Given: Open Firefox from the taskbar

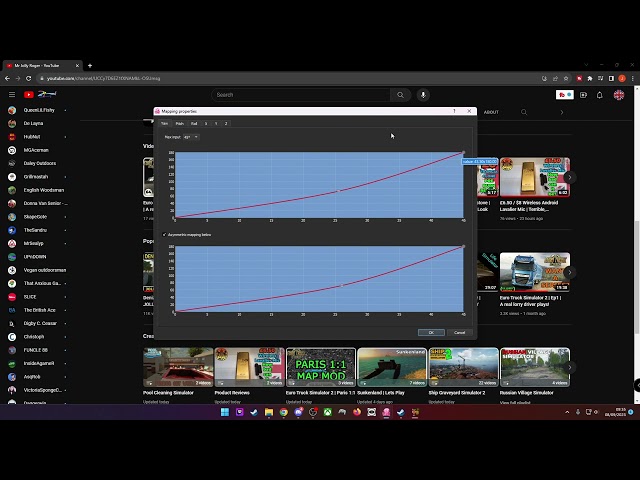Looking at the screenshot, I should (x=357, y=412).
